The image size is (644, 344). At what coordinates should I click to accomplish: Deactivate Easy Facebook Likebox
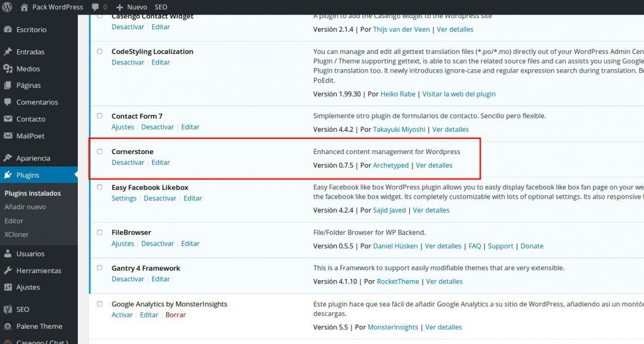(160, 198)
